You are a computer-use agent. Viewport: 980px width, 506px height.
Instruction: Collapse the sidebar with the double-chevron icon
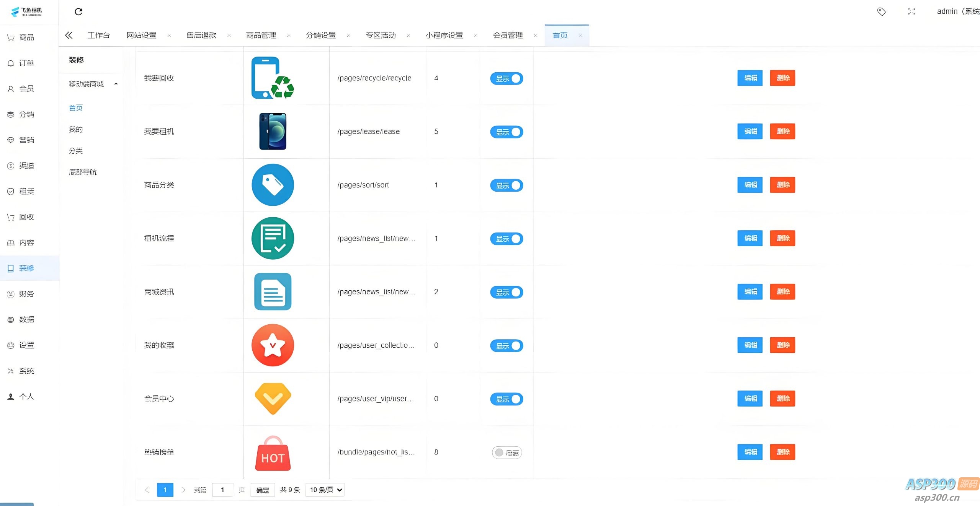[x=69, y=35]
